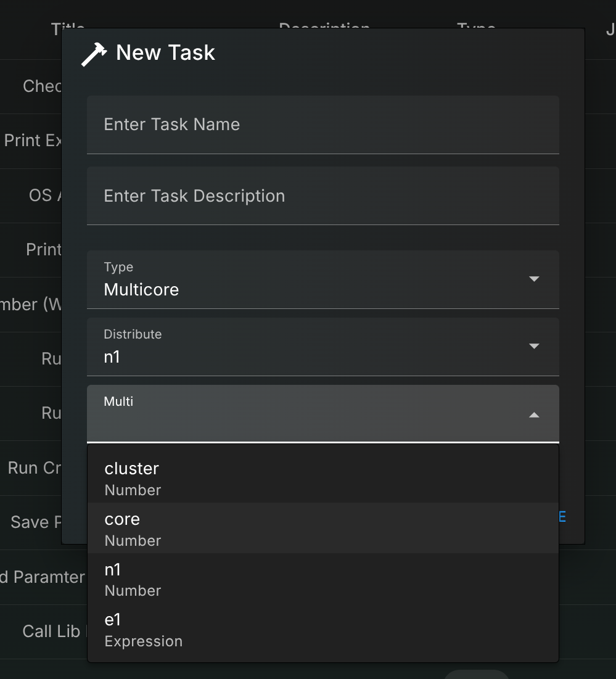Image resolution: width=616 pixels, height=679 pixels.
Task: Click the blue button at dialog bottom right
Action: point(562,517)
